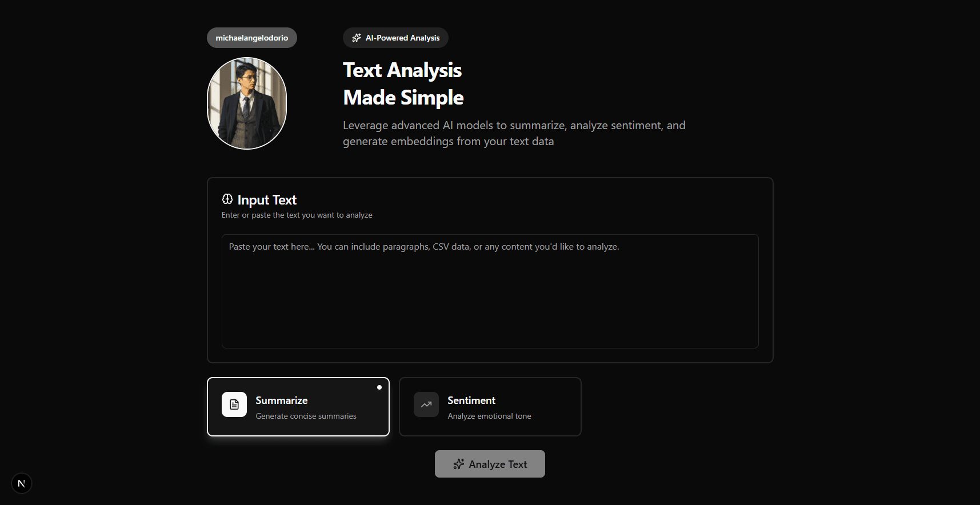The image size is (980, 505).
Task: Expand the Input Text section
Action: (266, 199)
